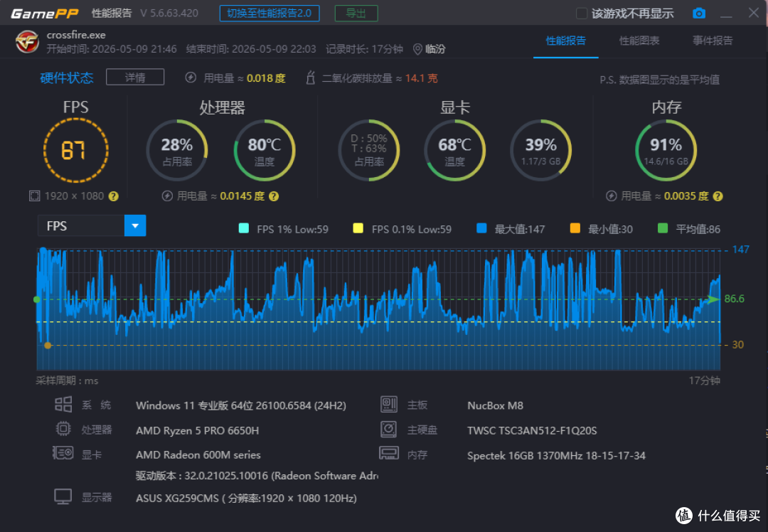Click the graphics card icon beside 显卡

point(63,453)
